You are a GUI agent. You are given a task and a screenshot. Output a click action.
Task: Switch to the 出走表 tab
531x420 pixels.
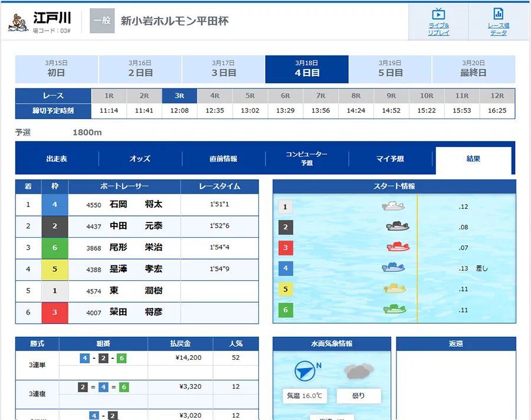tap(57, 159)
